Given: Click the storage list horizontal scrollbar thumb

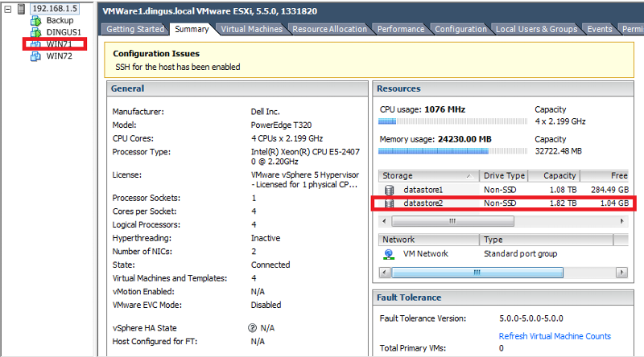Looking at the screenshot, I should (x=452, y=221).
